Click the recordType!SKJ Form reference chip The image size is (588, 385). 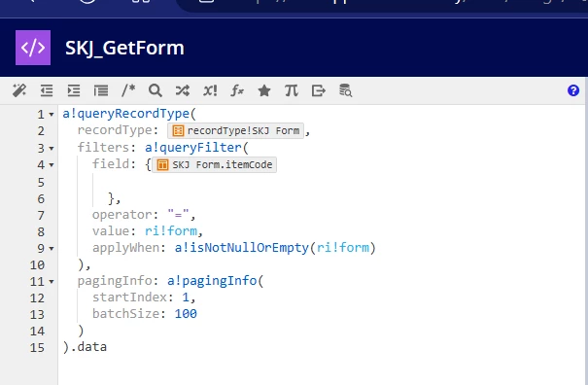[235, 130]
